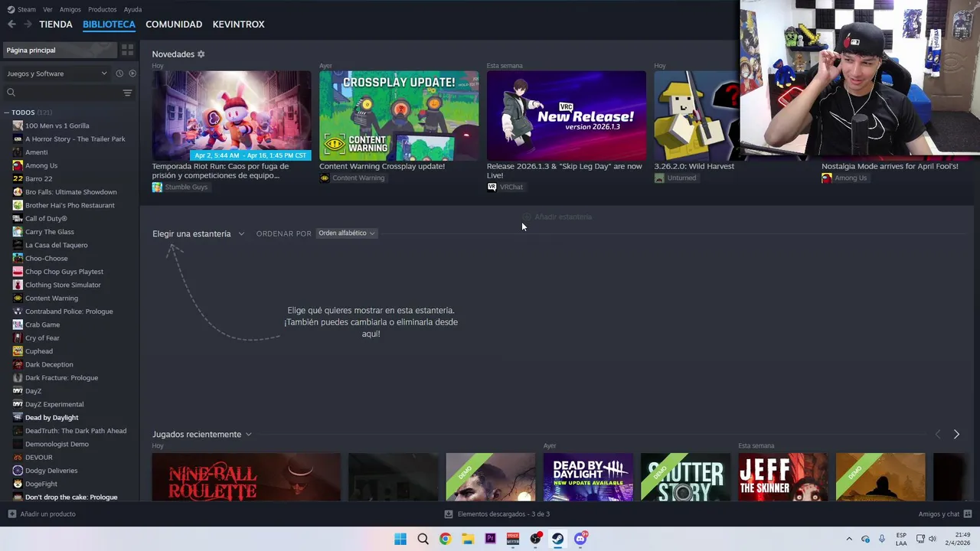Select Don't drop the cake: Prologue
Viewport: 980px width, 551px height.
pyautogui.click(x=71, y=497)
